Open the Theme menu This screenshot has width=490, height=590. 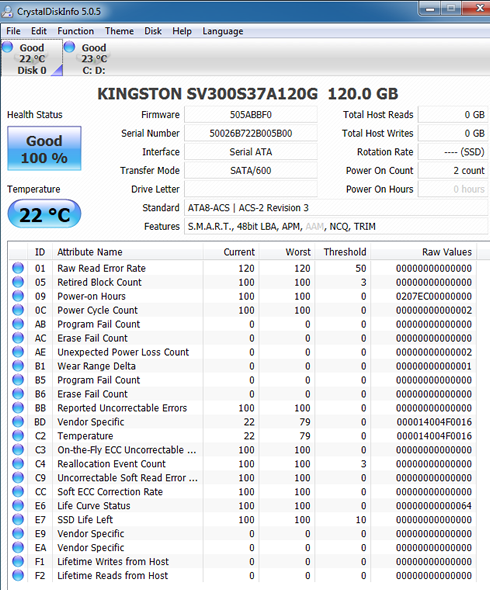[x=119, y=31]
